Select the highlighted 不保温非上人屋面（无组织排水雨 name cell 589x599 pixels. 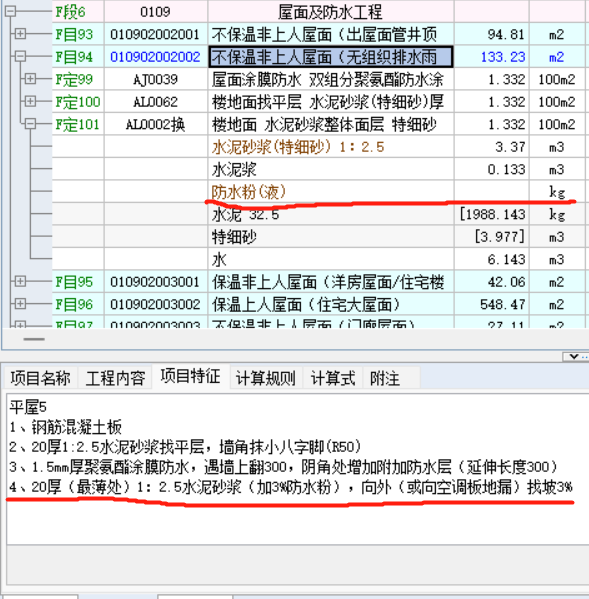(331, 57)
